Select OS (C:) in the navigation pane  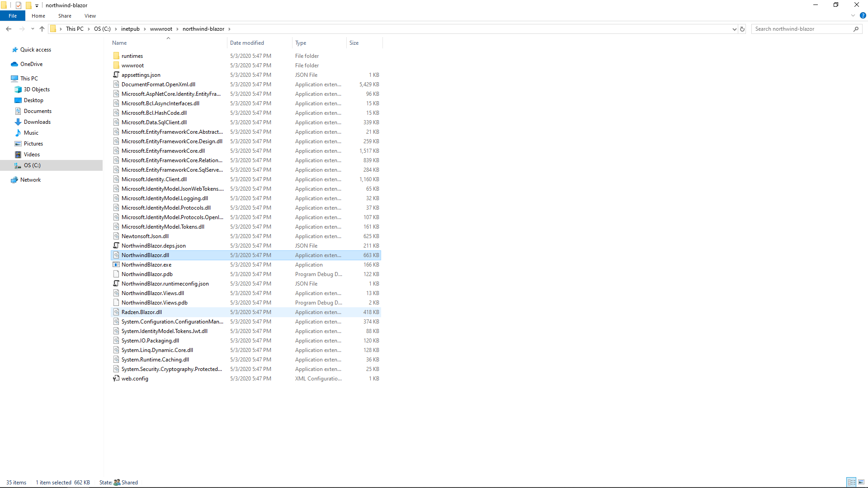(x=51, y=165)
